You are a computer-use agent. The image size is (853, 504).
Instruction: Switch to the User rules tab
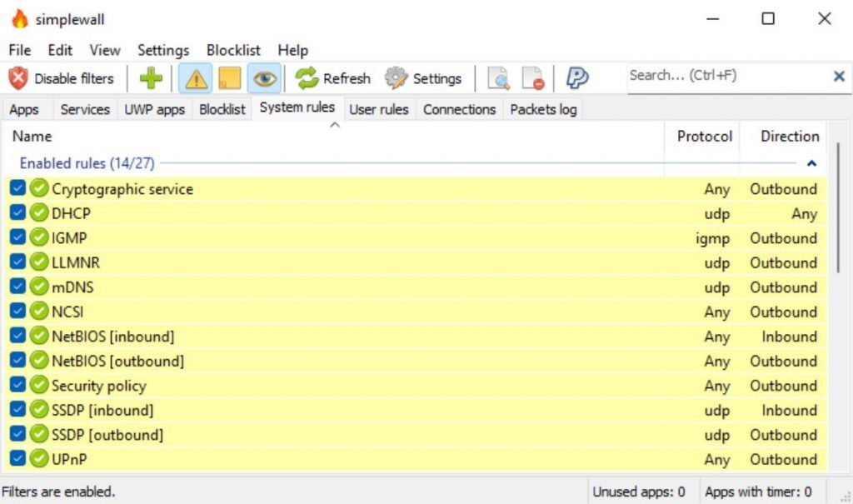[x=379, y=109]
